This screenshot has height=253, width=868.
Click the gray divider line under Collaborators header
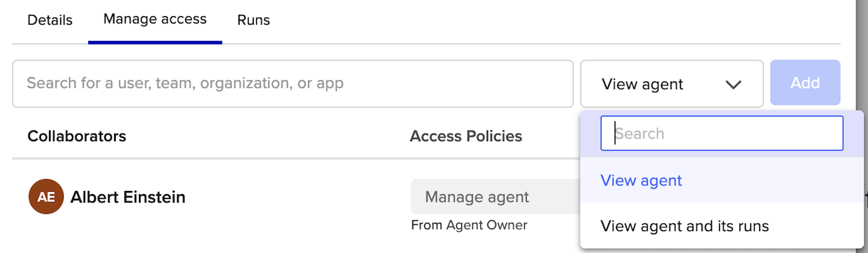296,158
